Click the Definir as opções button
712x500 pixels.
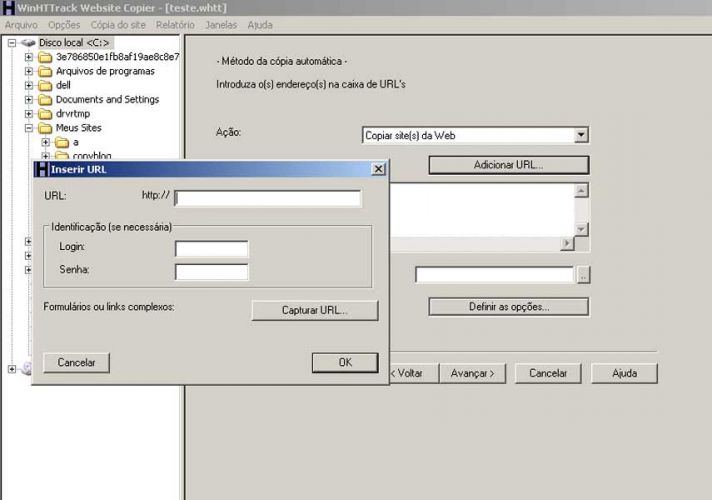[x=509, y=307]
